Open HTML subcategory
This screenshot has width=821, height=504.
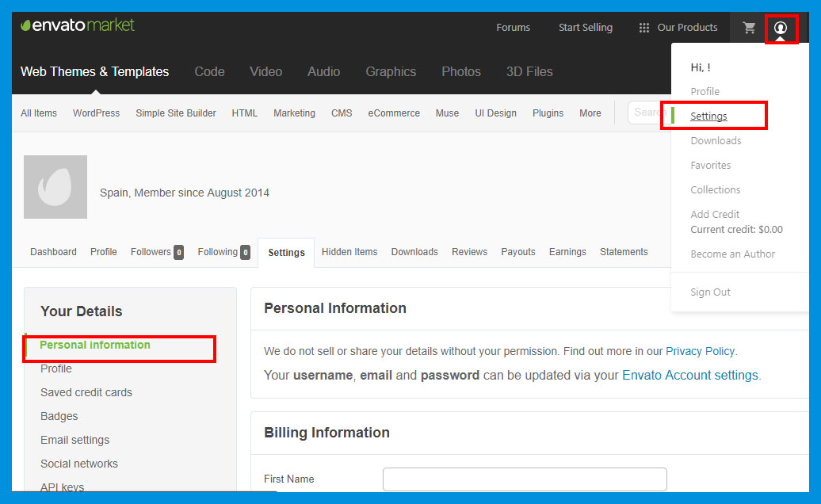click(x=245, y=113)
